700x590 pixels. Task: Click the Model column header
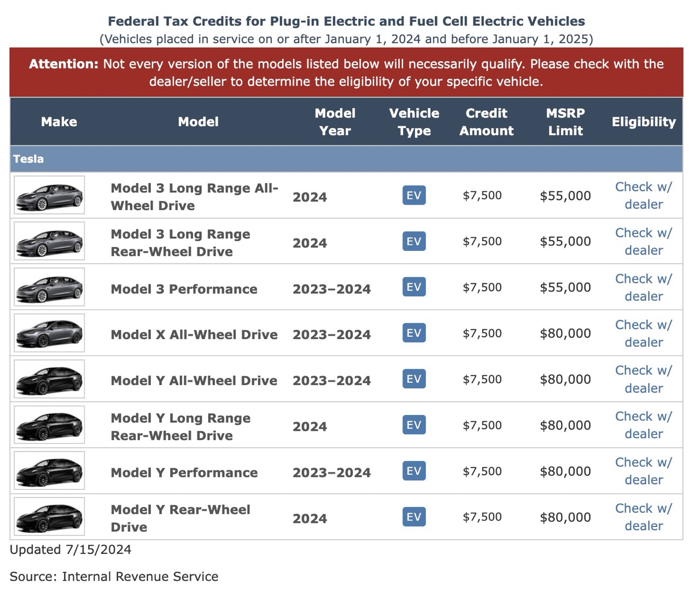coord(198,122)
